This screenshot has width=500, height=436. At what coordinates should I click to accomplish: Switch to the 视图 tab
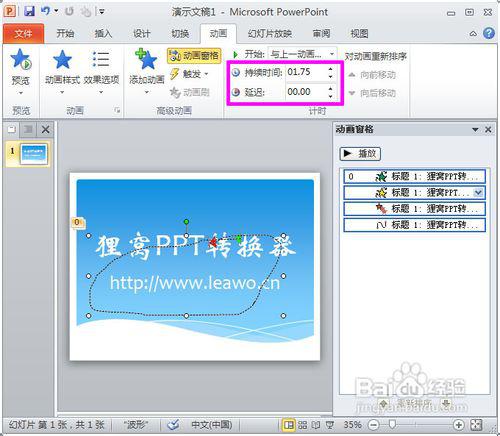359,33
